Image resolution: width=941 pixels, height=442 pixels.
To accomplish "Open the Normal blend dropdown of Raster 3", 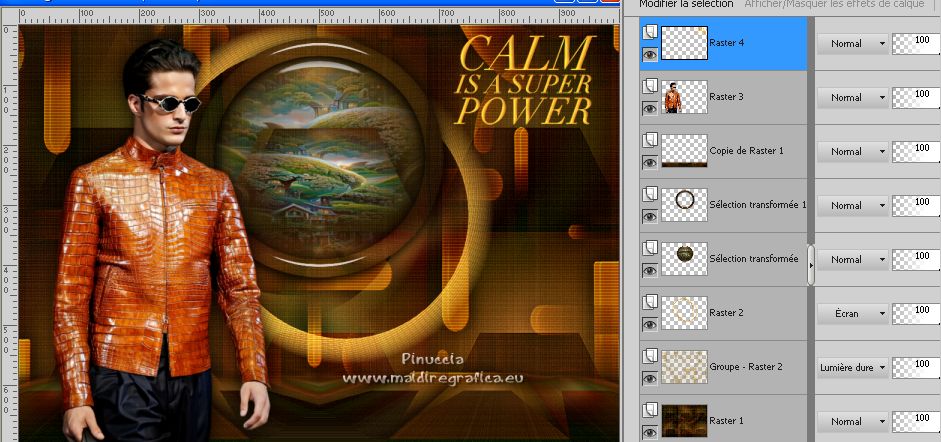I will (x=853, y=97).
